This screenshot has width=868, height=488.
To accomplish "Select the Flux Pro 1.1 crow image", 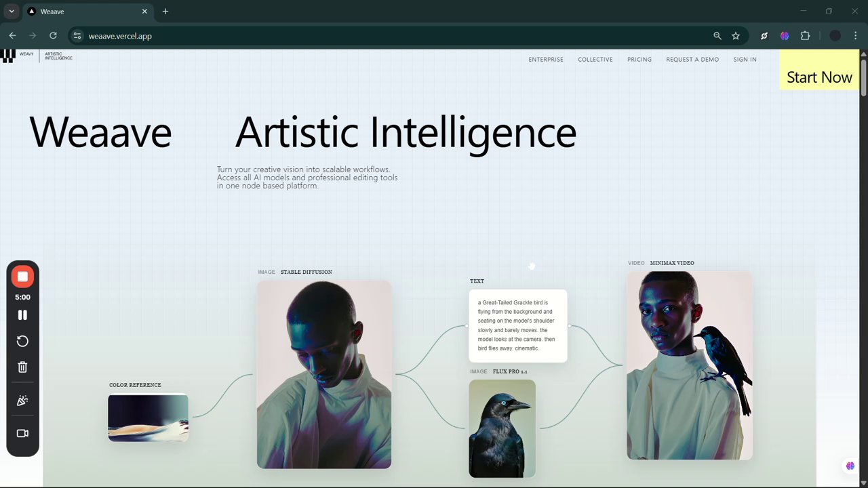I will (502, 429).
